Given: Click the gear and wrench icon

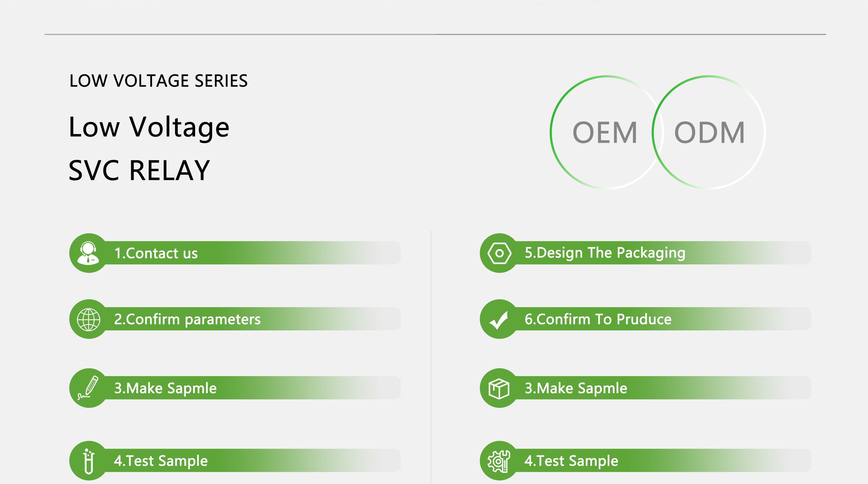Looking at the screenshot, I should (x=499, y=461).
